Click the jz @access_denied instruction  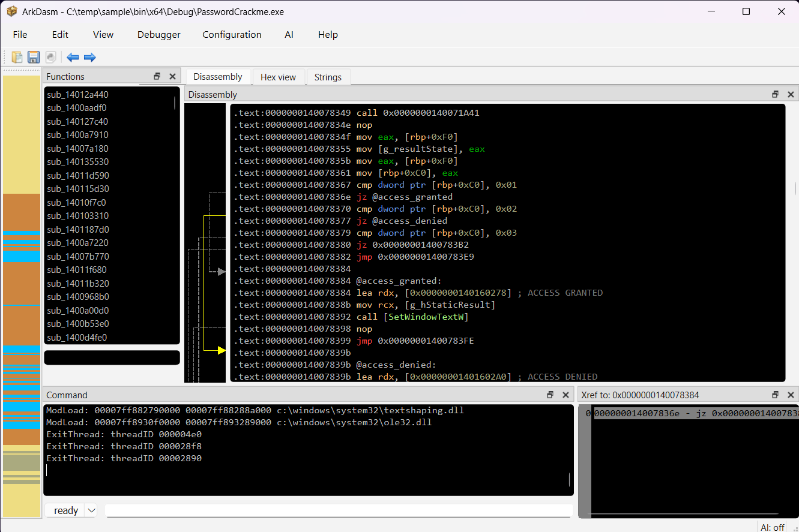tap(402, 221)
